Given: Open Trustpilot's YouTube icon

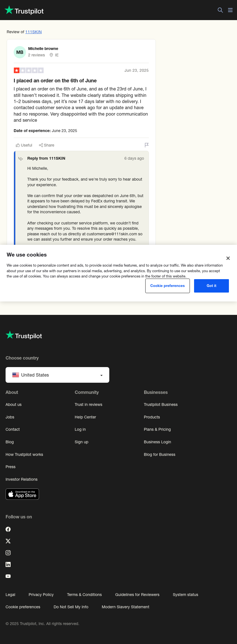Looking at the screenshot, I should tap(8, 576).
